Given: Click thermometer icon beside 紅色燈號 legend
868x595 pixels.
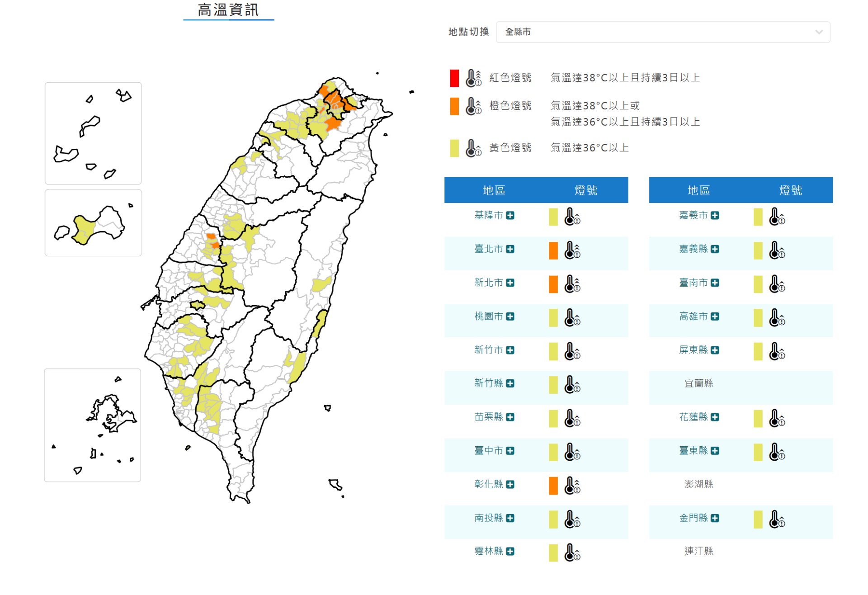Looking at the screenshot, I should coord(473,78).
